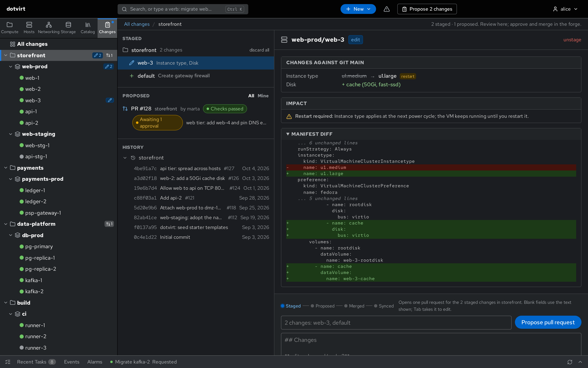588x368 pixels.
Task: Open the alice user menu
Action: [565, 9]
